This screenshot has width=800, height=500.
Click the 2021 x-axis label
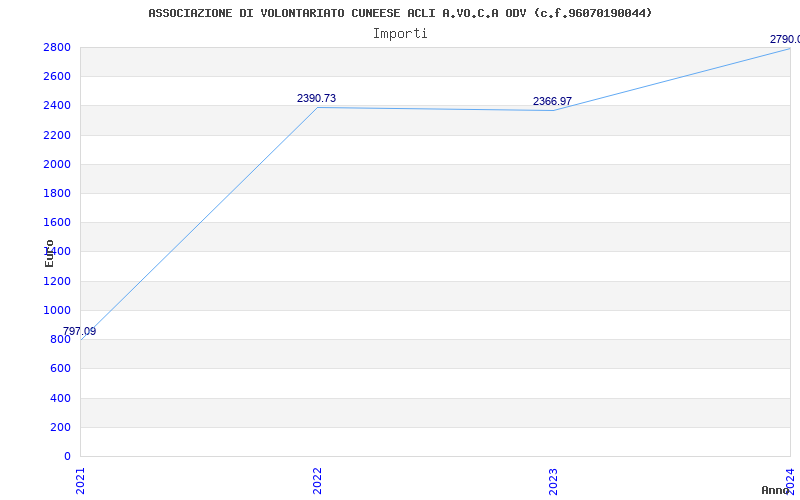tap(80, 481)
